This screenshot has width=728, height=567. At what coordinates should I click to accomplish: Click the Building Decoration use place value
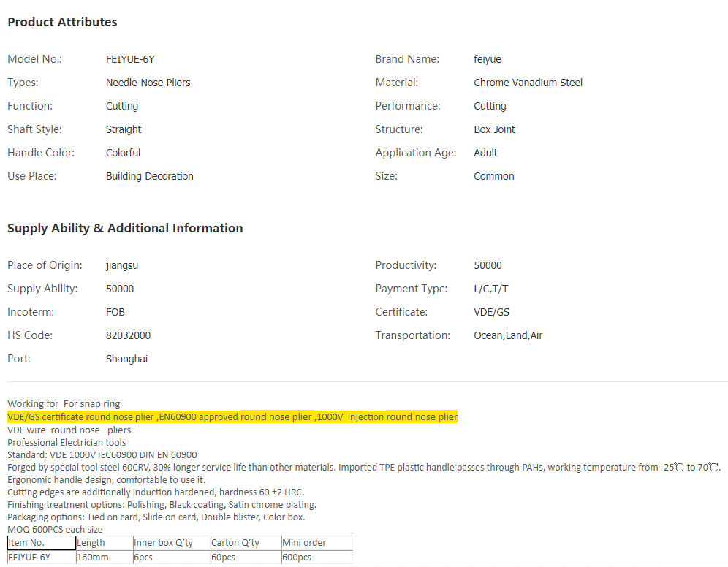tap(149, 176)
